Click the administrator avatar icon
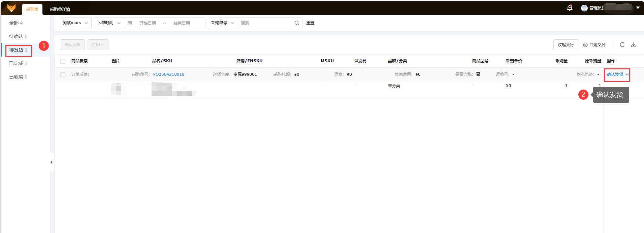This screenshot has width=644, height=233. coord(584,8)
